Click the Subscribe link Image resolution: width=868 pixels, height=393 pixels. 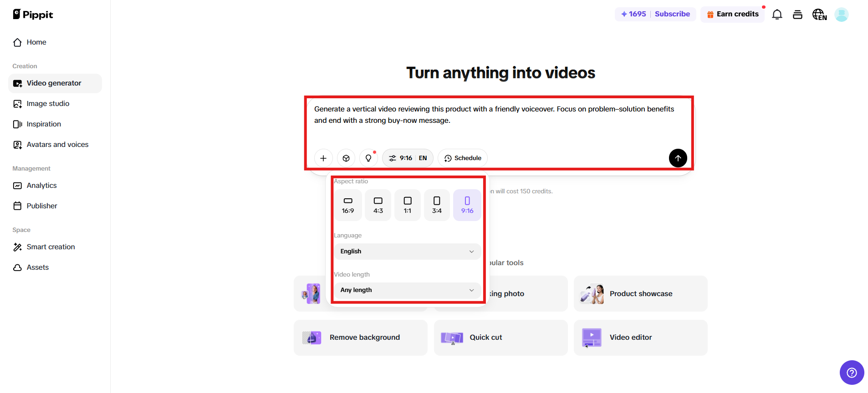672,14
